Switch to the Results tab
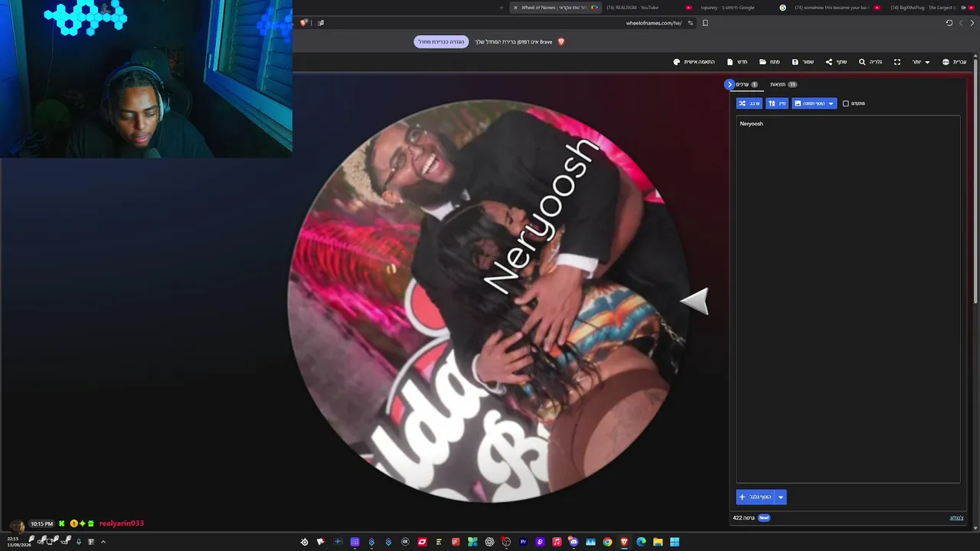 (783, 84)
